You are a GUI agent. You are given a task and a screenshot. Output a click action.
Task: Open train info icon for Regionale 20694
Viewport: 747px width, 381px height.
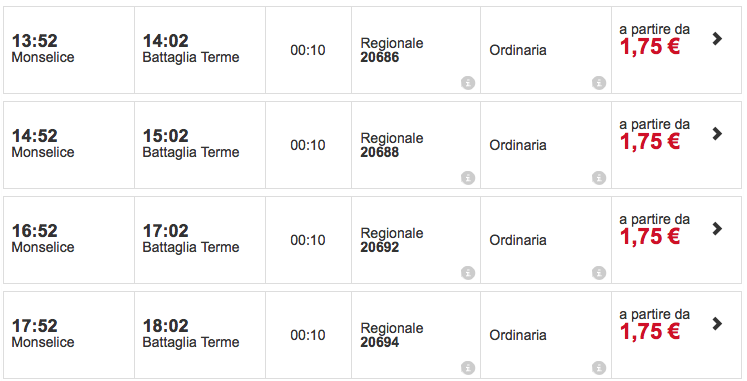pos(468,368)
